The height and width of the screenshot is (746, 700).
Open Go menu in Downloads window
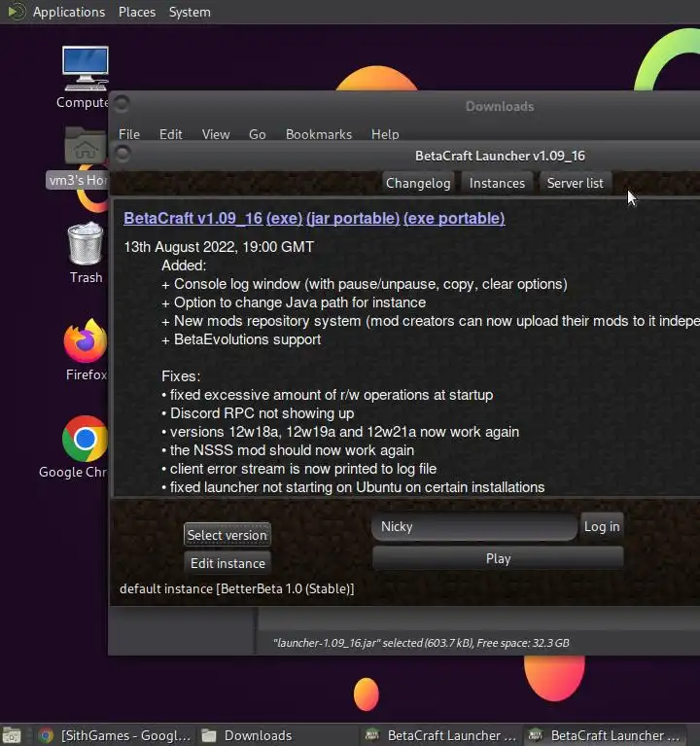(x=258, y=134)
